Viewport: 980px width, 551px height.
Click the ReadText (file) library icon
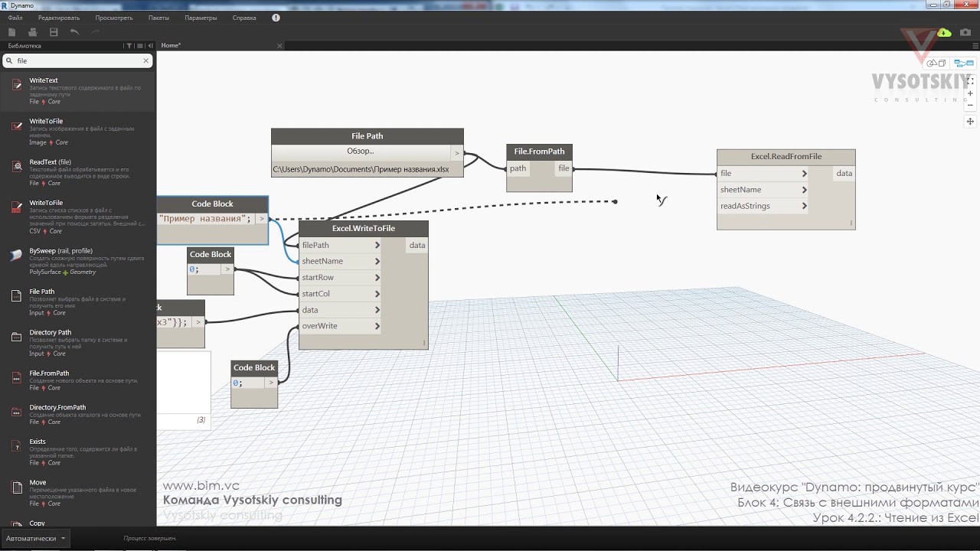(x=16, y=166)
